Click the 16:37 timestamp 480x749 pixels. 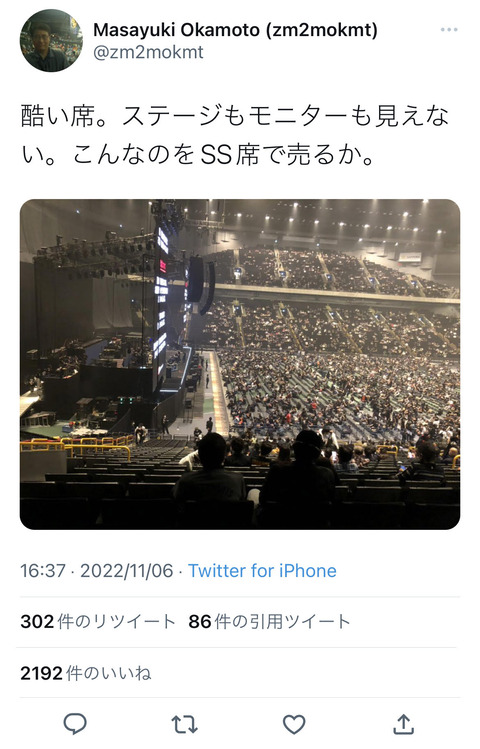coord(43,570)
